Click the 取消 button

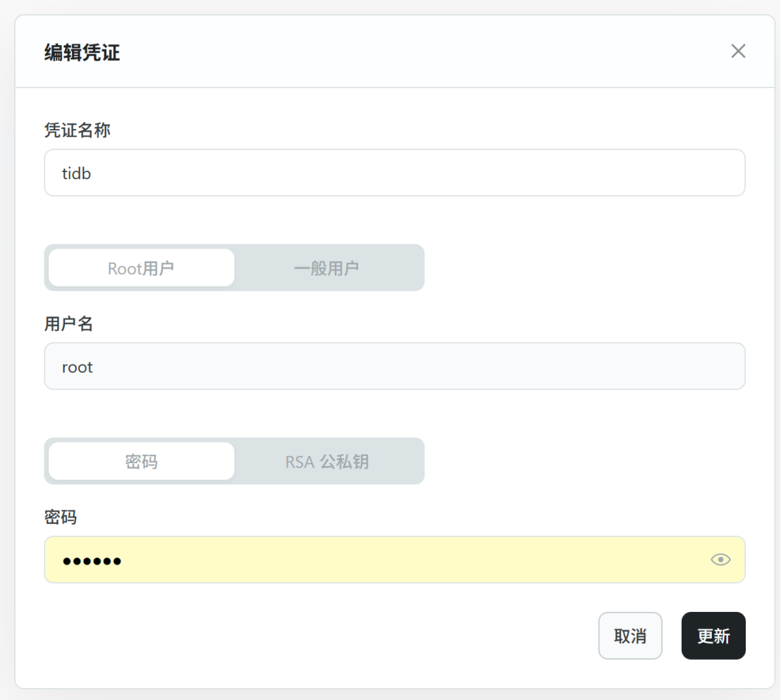pos(630,636)
